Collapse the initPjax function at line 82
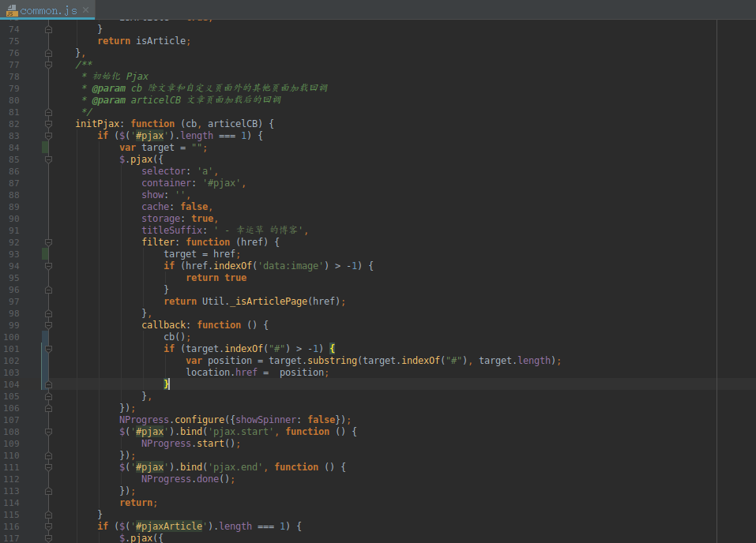756x543 pixels. click(x=49, y=124)
